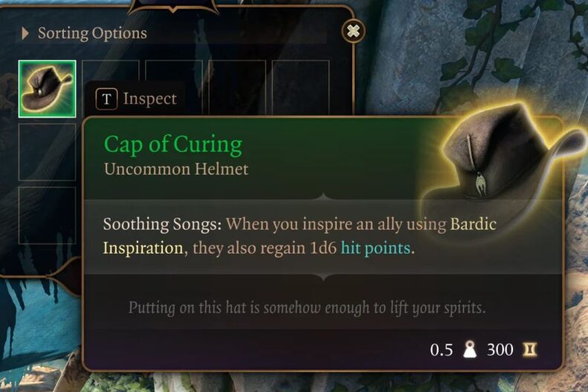Open the hit points keyword link
The image size is (588, 392).
(x=375, y=248)
